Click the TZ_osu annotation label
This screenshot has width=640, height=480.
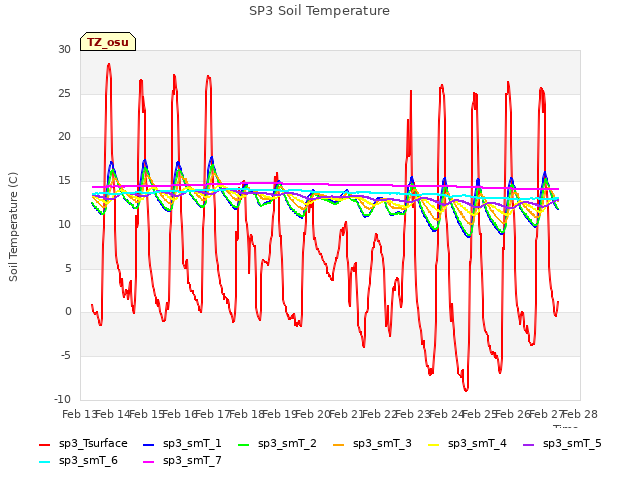pyautogui.click(x=108, y=42)
